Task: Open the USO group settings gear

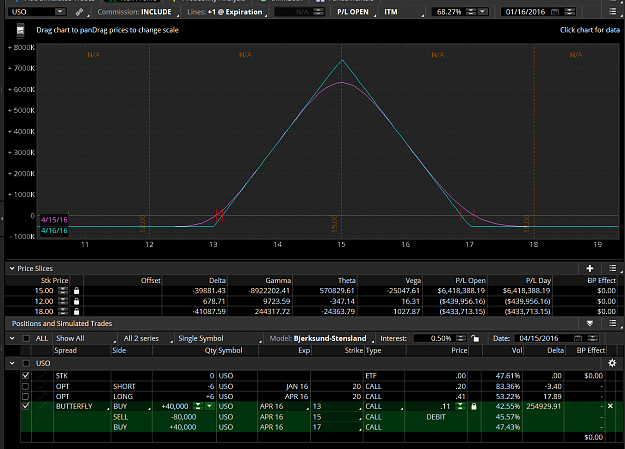Action: pyautogui.click(x=612, y=363)
